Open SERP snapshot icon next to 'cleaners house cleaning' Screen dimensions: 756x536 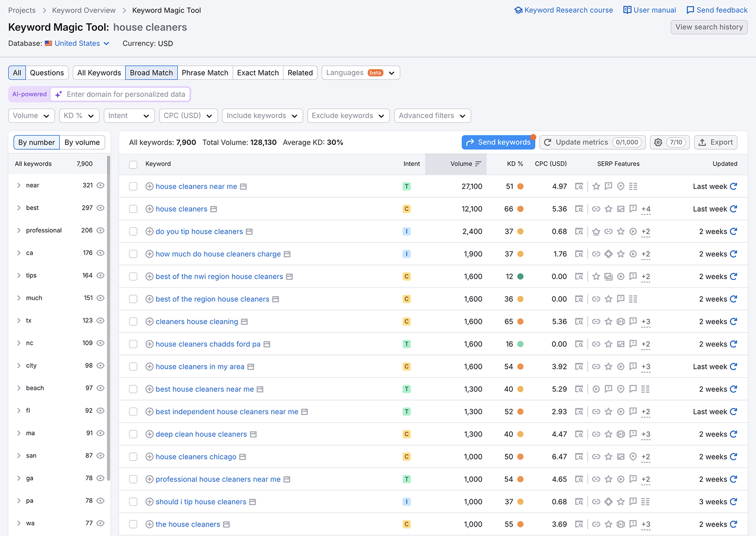tap(244, 322)
